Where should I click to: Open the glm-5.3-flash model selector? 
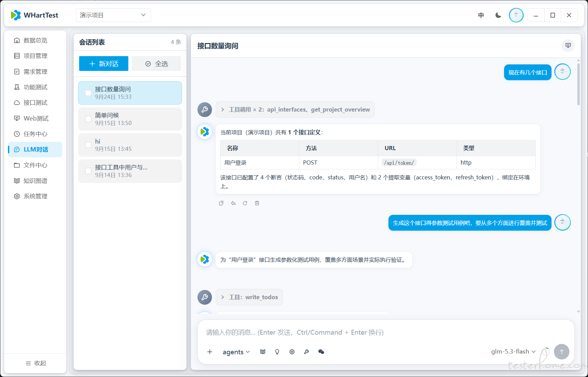point(513,352)
